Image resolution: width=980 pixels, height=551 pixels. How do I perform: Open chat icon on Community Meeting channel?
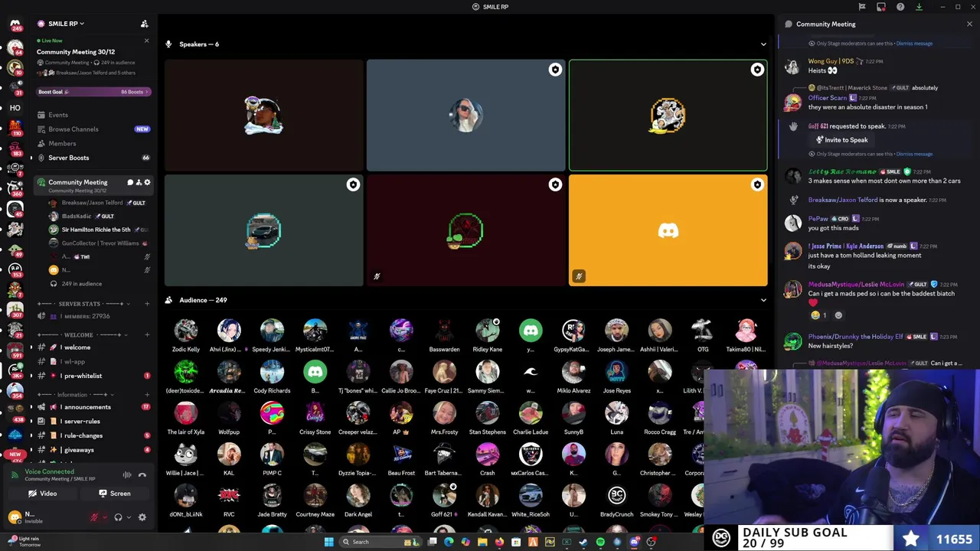(130, 182)
